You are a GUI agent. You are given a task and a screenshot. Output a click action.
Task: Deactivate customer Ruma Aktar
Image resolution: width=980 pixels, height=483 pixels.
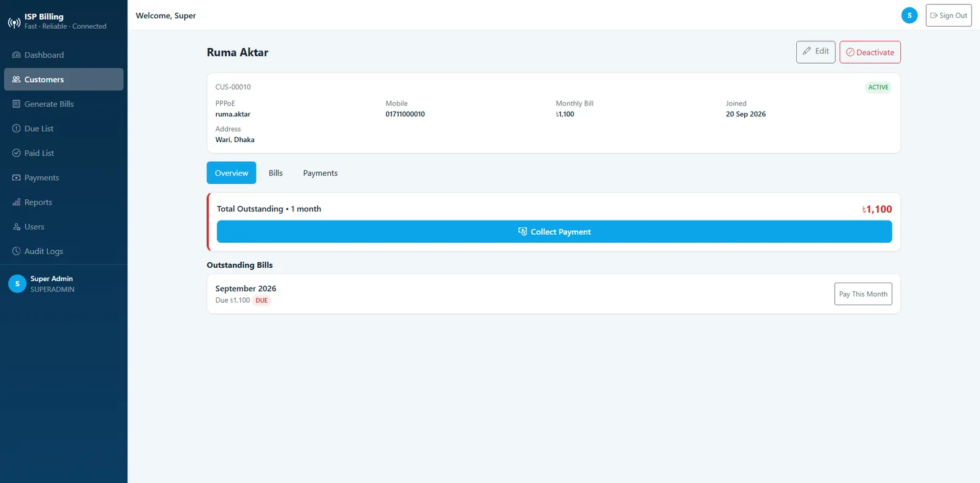(870, 52)
